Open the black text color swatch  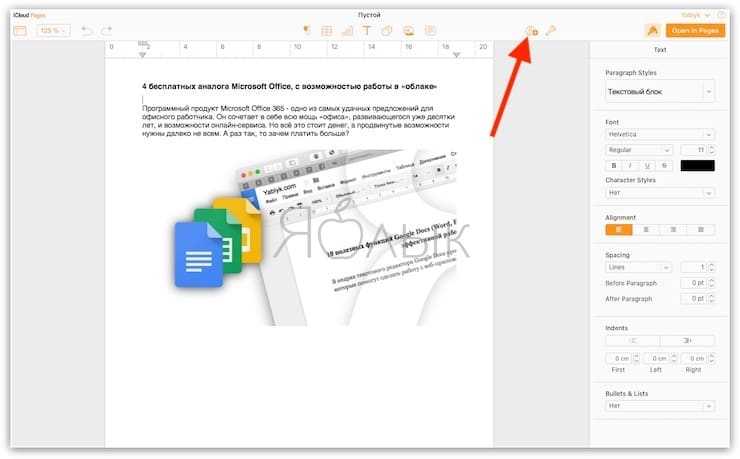point(698,166)
